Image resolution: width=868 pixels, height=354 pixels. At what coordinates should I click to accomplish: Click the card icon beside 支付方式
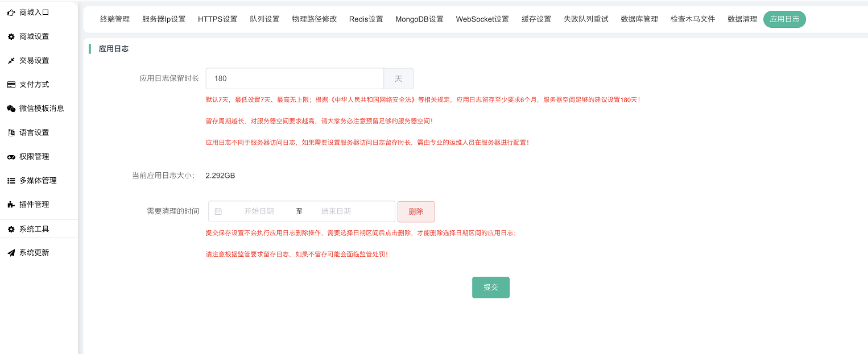[11, 85]
